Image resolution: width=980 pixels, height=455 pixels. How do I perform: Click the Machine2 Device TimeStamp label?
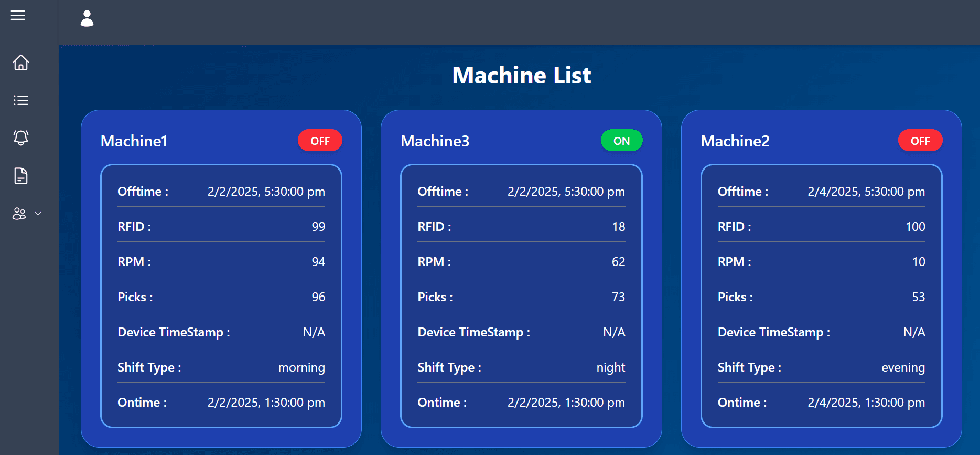coord(774,332)
